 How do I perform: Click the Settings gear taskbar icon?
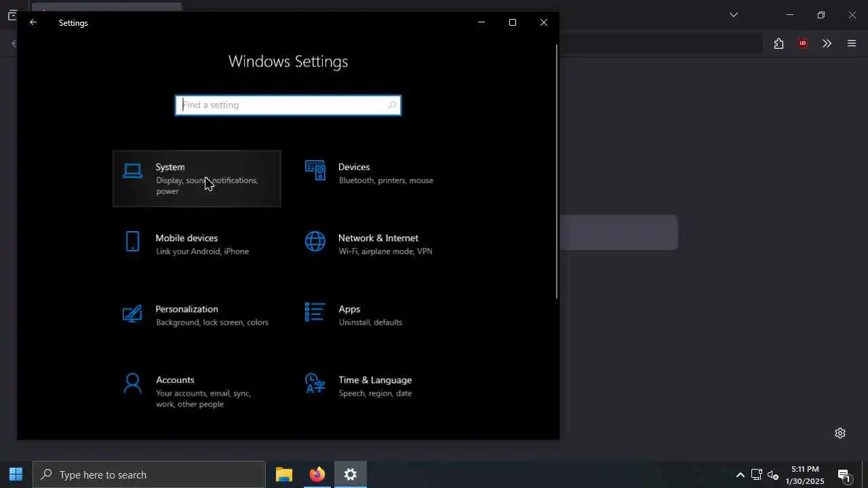tap(351, 474)
